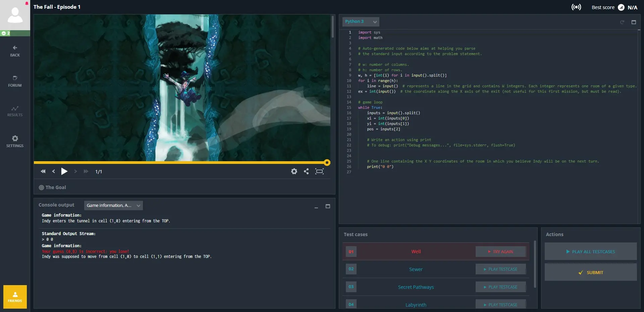644x312 pixels.
Task: Play the Labyrinth testcase
Action: (x=500, y=304)
